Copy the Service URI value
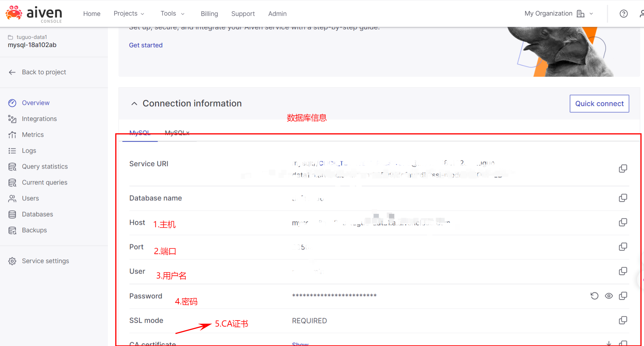Viewport: 644px width, 346px height. pos(623,169)
